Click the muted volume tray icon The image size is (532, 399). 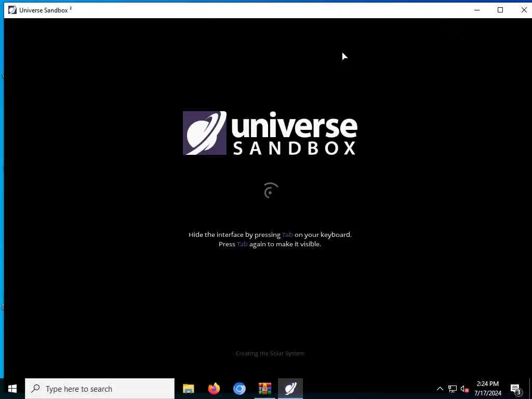464,389
